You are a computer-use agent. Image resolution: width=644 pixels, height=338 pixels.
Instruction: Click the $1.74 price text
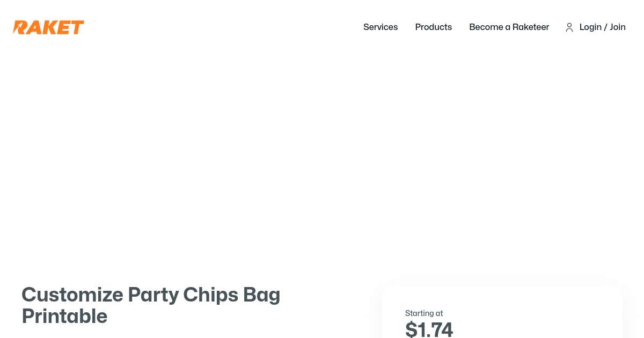429,328
